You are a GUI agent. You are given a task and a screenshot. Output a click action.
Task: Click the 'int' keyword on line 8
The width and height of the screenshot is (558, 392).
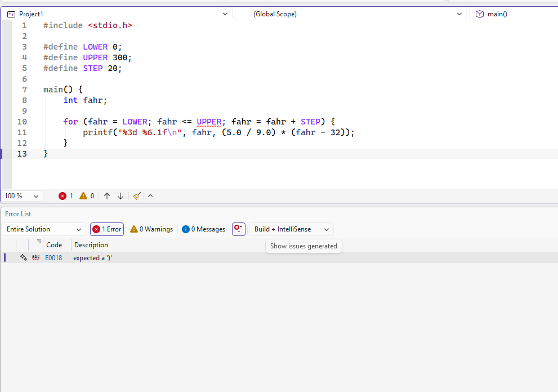pyautogui.click(x=70, y=100)
